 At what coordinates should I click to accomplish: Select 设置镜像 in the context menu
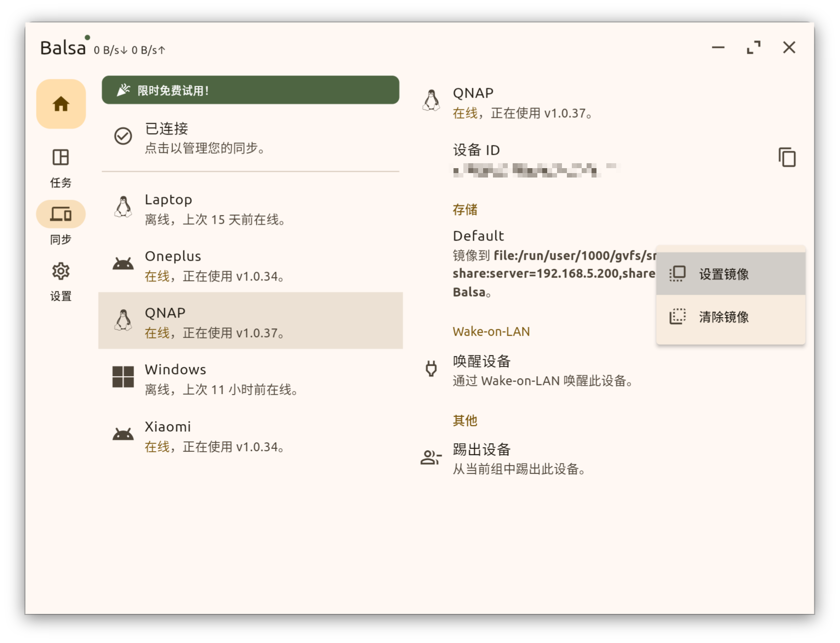pos(730,274)
